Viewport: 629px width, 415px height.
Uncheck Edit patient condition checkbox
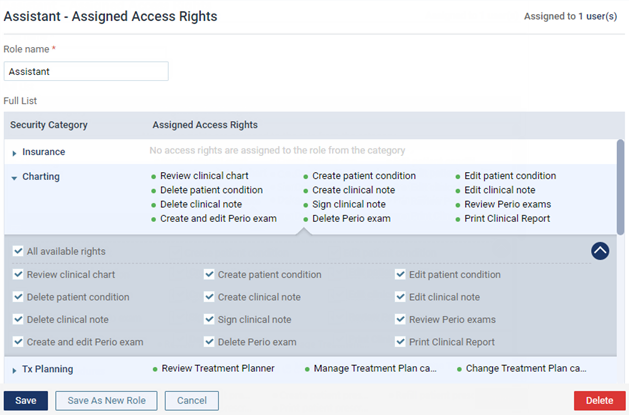[x=400, y=274]
